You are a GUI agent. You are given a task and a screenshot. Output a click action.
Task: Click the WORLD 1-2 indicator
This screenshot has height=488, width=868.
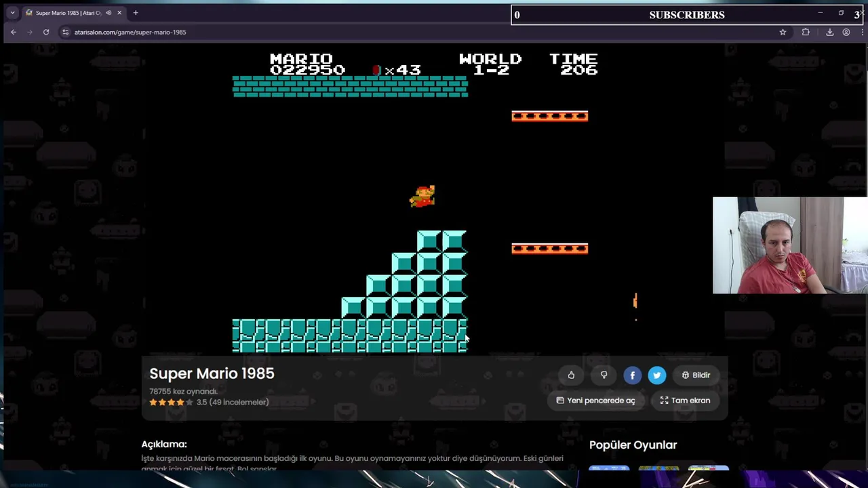point(490,64)
